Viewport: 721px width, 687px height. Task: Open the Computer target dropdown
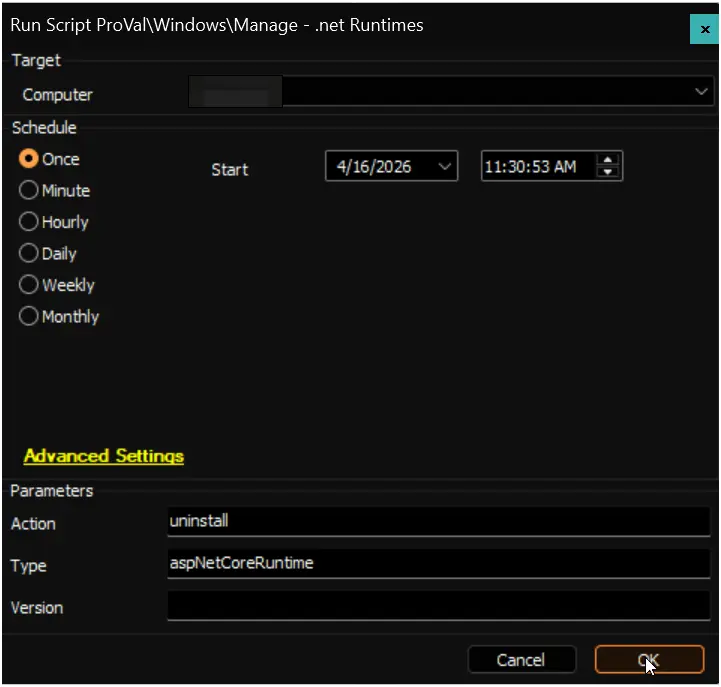[x=701, y=92]
